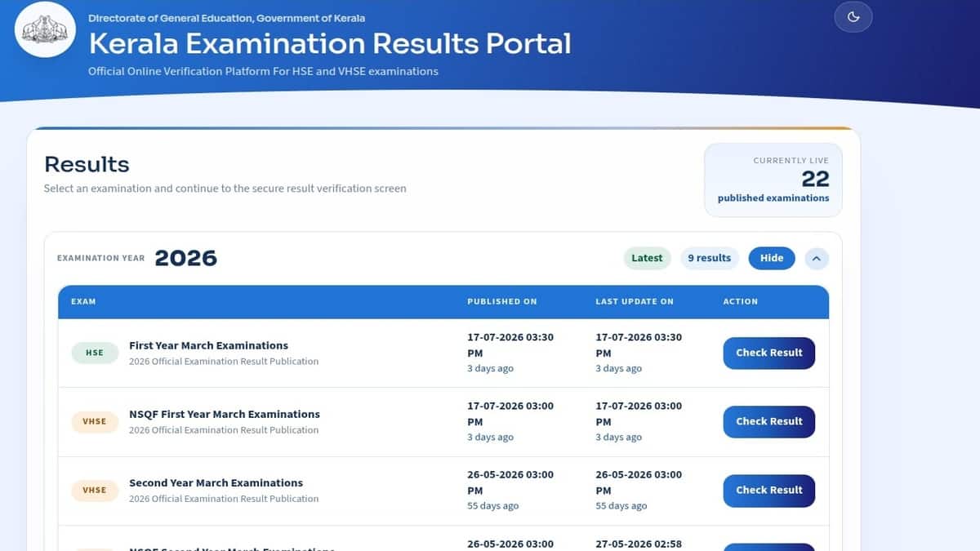Check Result for Second Year March Examinations

[x=769, y=490]
